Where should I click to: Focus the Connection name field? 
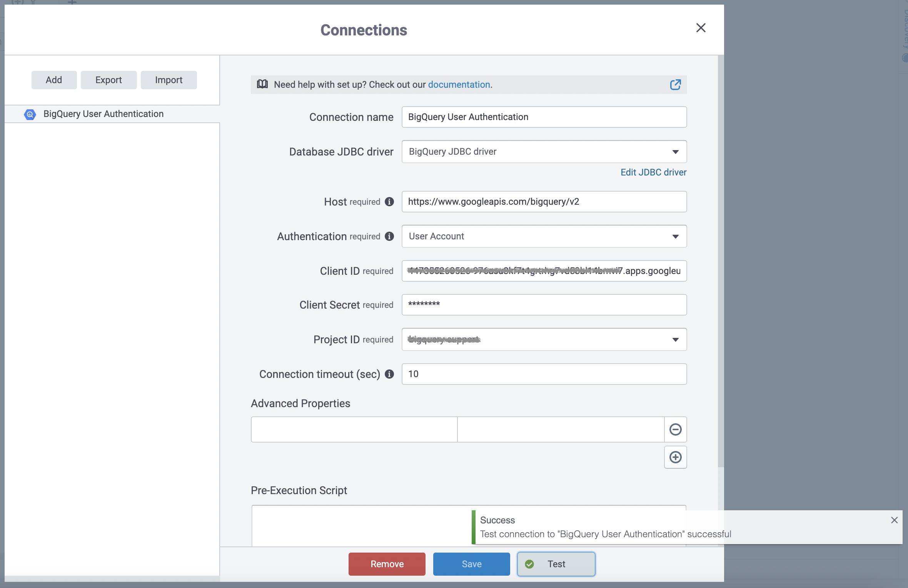click(544, 117)
